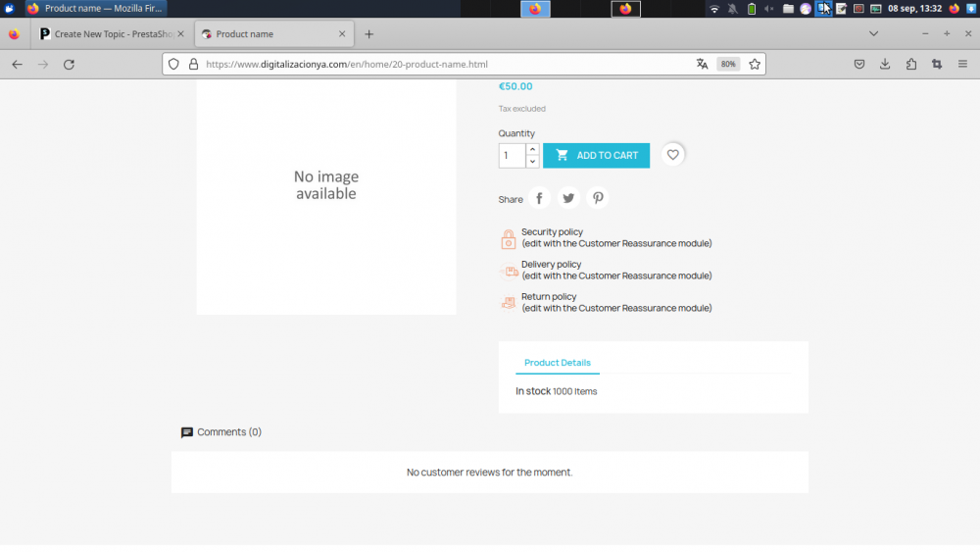Screen dimensions: 980x552
Task: Click the forward navigation arrow
Action: click(42, 65)
